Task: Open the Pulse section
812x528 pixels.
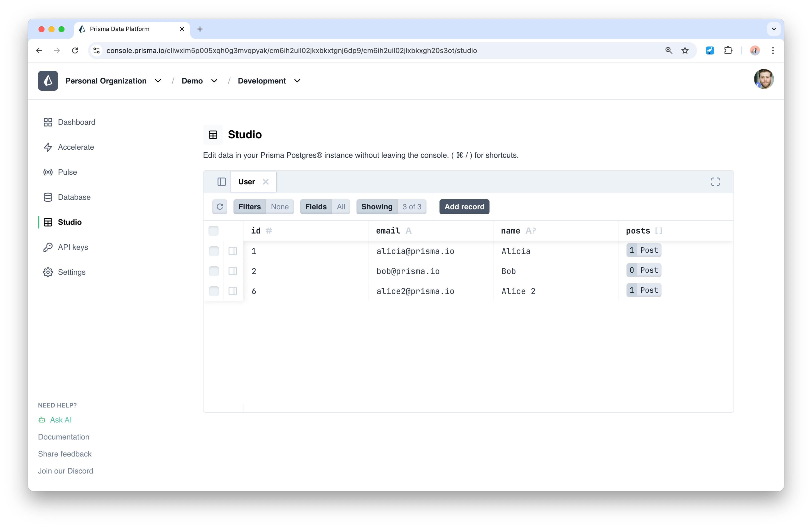Action: click(67, 172)
